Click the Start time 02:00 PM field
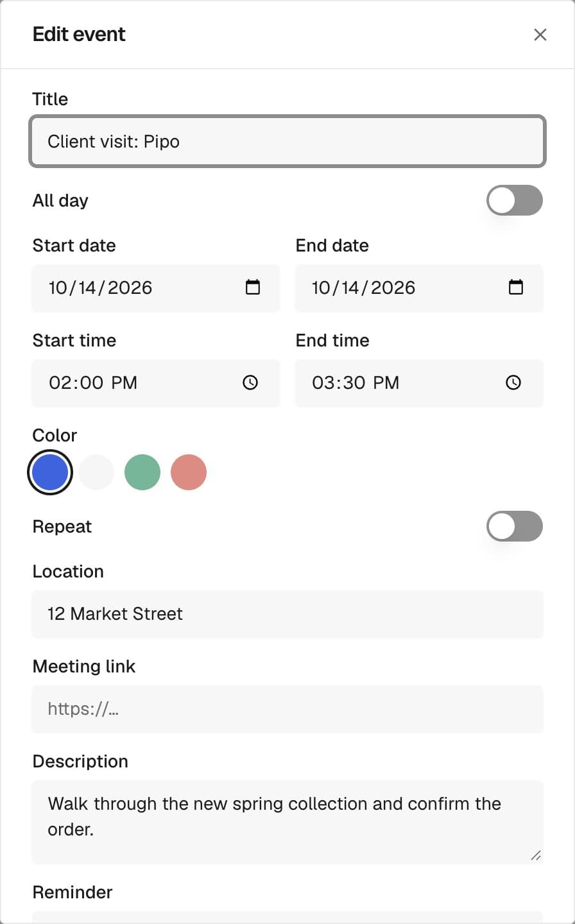This screenshot has height=924, width=575. click(x=156, y=383)
